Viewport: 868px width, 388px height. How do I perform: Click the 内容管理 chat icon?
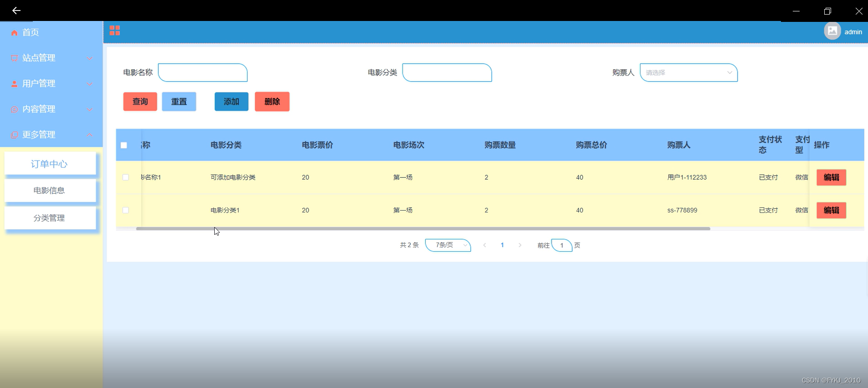tap(15, 109)
